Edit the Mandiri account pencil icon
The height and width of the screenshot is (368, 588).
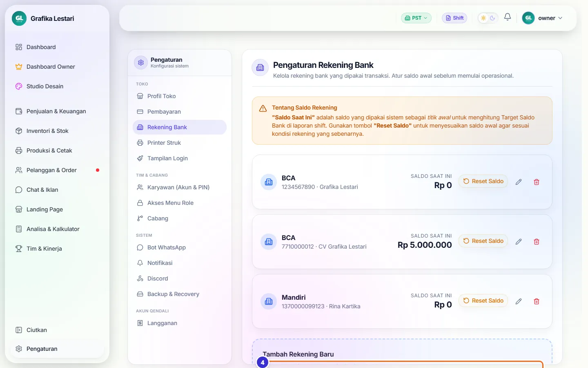[x=519, y=301]
